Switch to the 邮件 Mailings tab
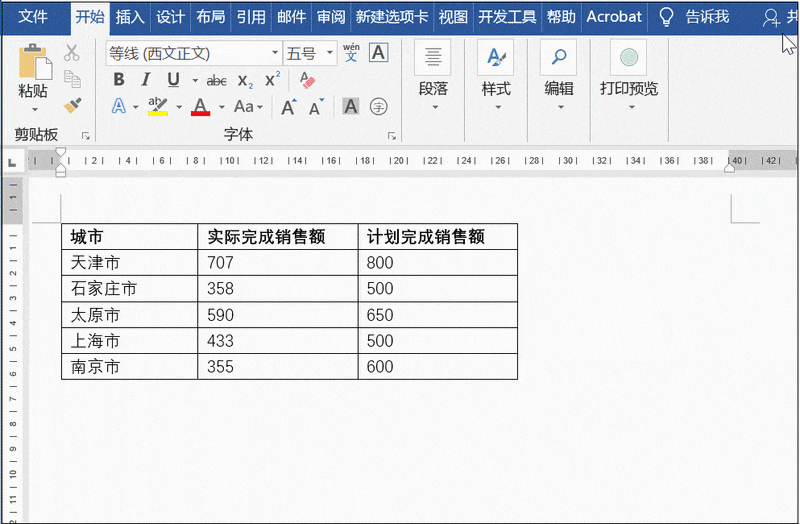 click(x=291, y=17)
